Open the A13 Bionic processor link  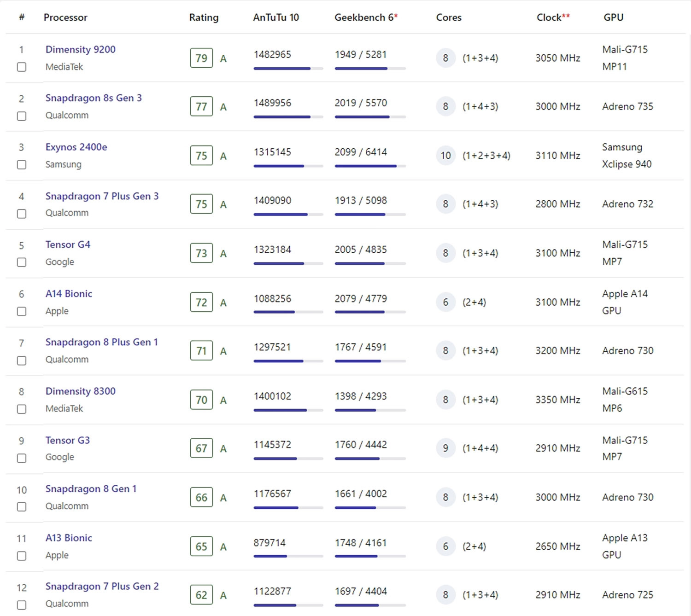[x=69, y=538]
